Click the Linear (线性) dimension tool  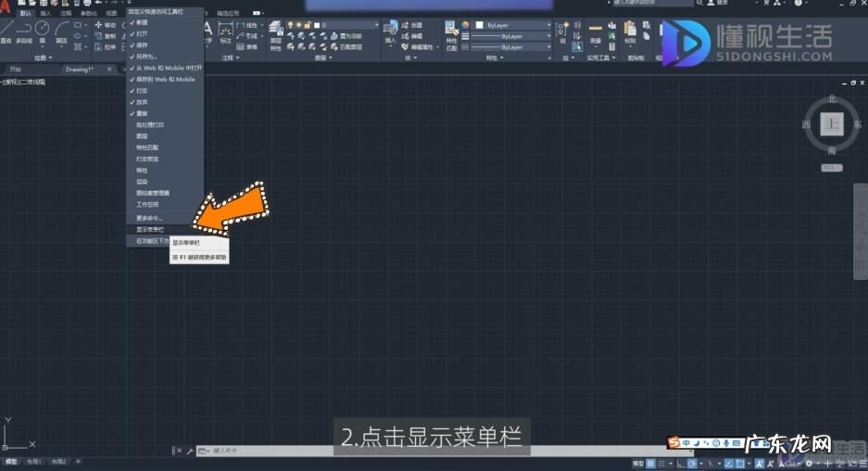coord(247,25)
